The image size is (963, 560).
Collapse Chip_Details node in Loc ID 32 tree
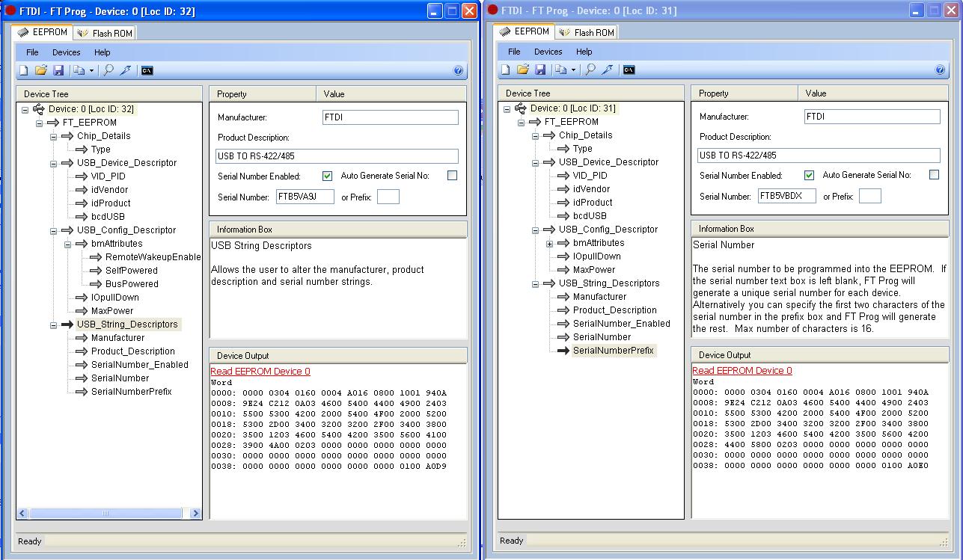click(x=53, y=136)
